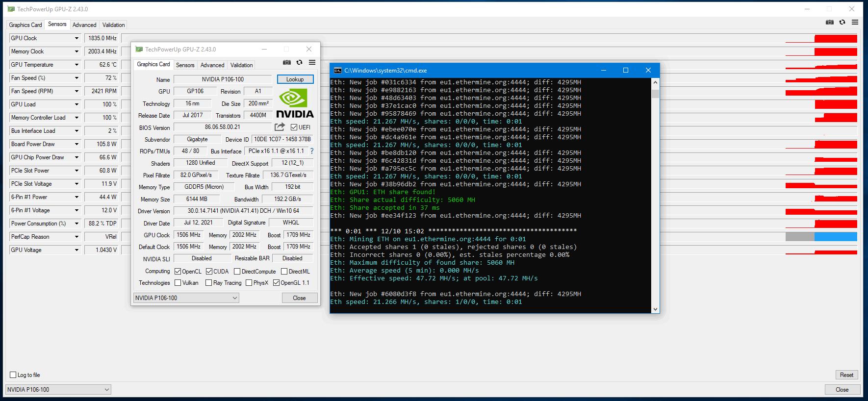Toggle DirectCompute checkbox

(x=237, y=272)
